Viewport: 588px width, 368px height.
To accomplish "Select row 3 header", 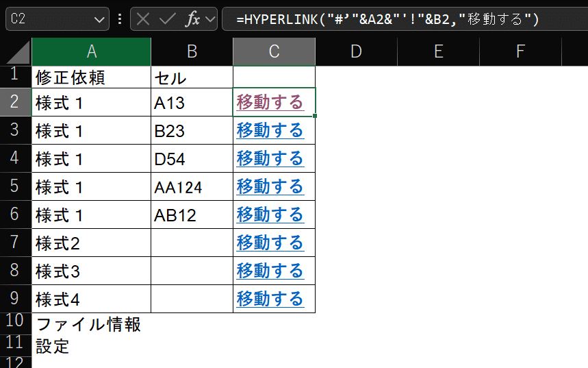I will [16, 130].
